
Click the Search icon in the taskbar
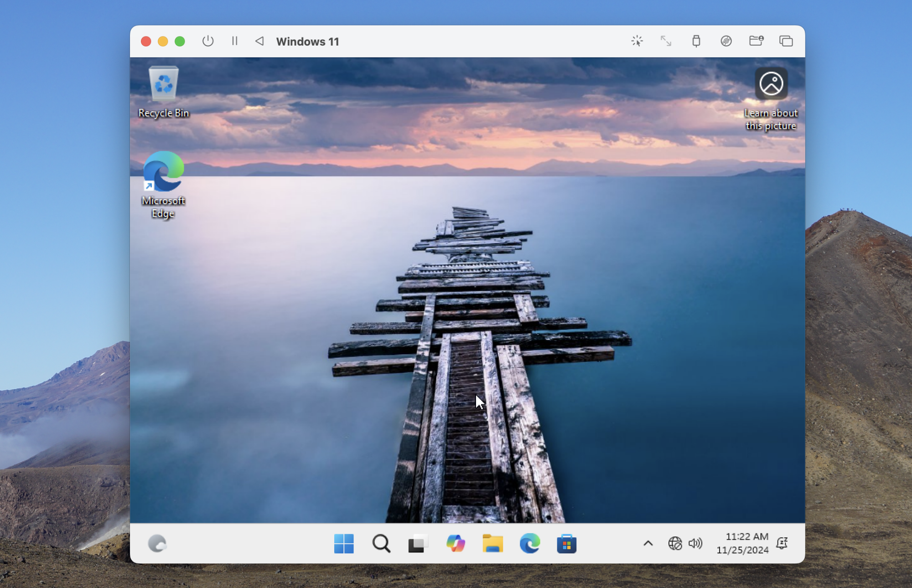[x=381, y=543]
